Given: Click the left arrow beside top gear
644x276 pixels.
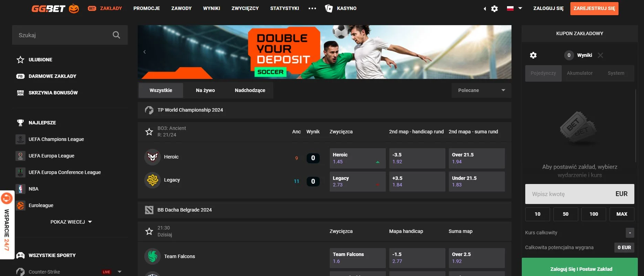Looking at the screenshot, I should [x=485, y=9].
